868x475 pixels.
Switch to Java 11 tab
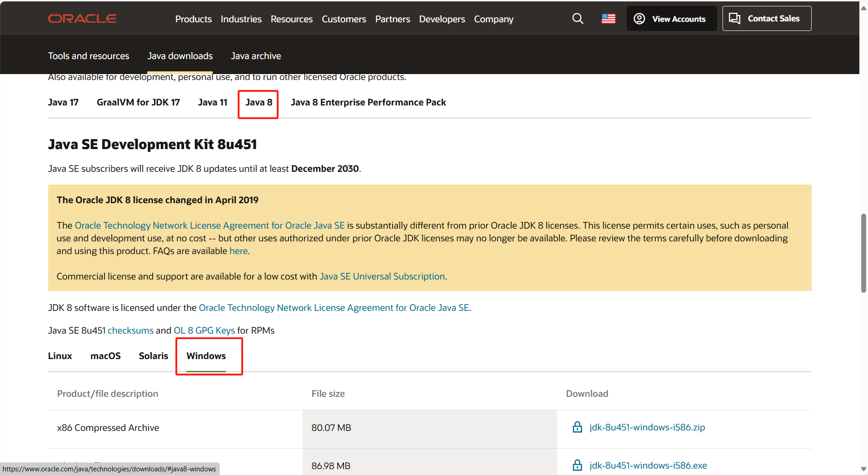213,102
